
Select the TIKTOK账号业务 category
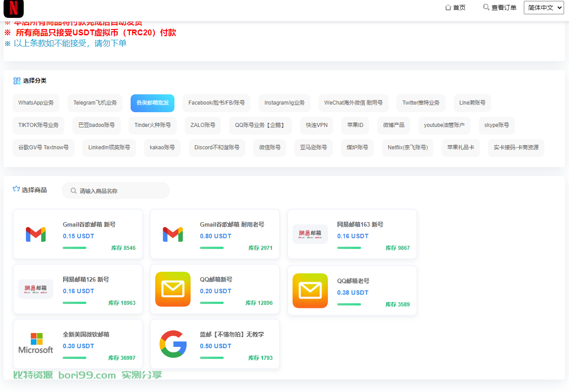coord(38,125)
